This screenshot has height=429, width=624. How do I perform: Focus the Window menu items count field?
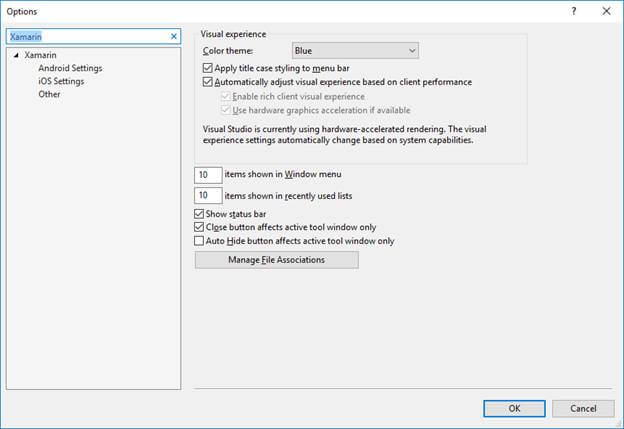point(208,174)
